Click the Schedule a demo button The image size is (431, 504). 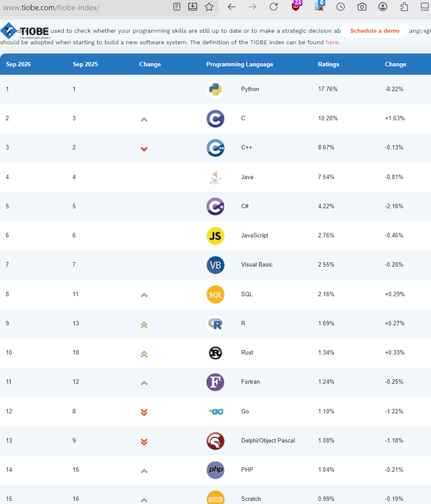click(375, 31)
